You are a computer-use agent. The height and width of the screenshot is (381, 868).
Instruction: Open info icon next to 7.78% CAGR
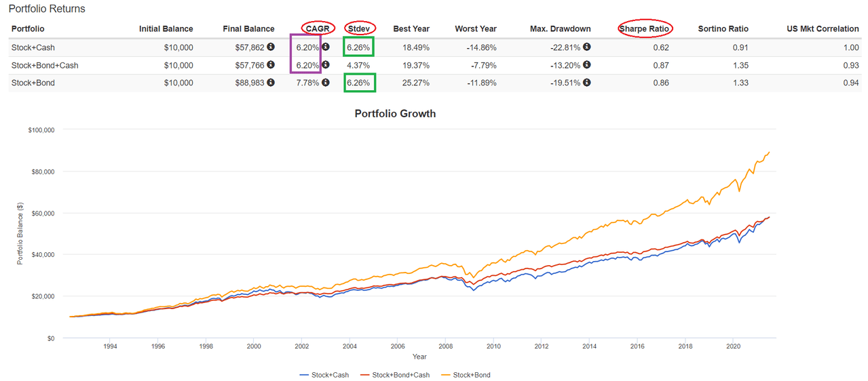click(325, 83)
